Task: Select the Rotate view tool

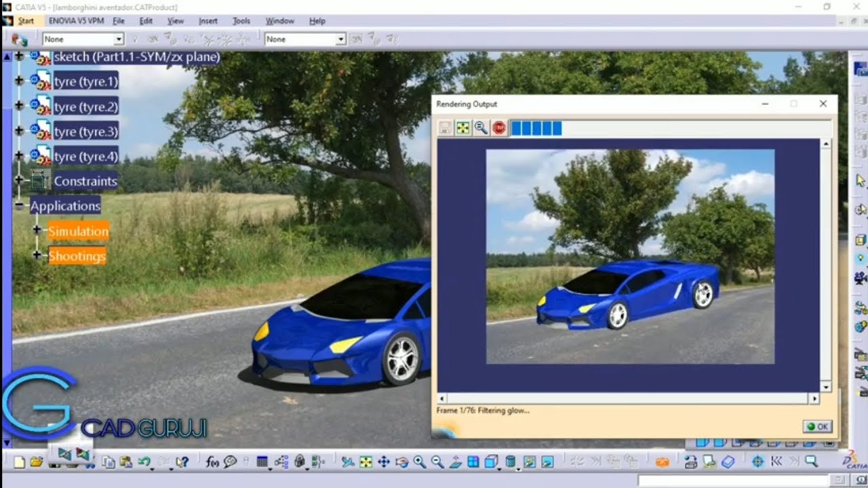Action: (x=401, y=462)
